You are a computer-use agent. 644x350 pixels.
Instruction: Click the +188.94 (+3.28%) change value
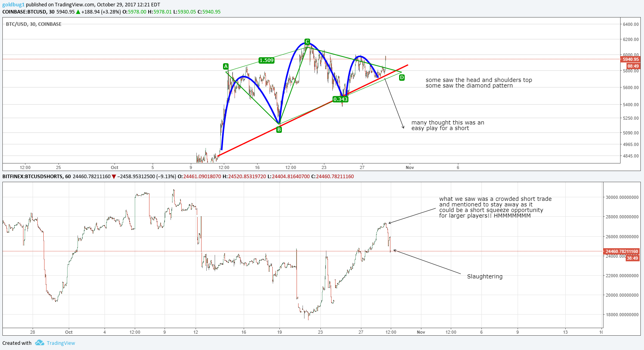[101, 12]
